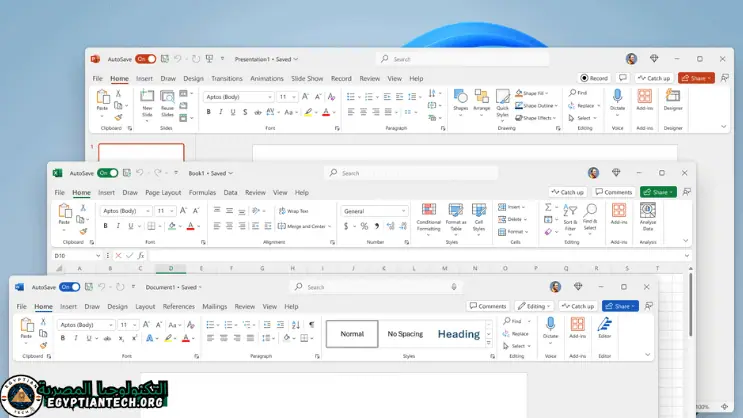Click the Editor icon in Word
The width and height of the screenshot is (743, 418).
point(604,328)
